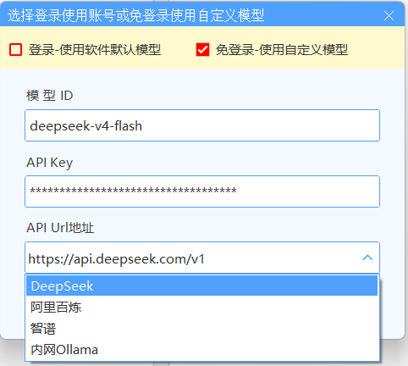
Task: Click the 模型 ID input field
Action: (202, 126)
